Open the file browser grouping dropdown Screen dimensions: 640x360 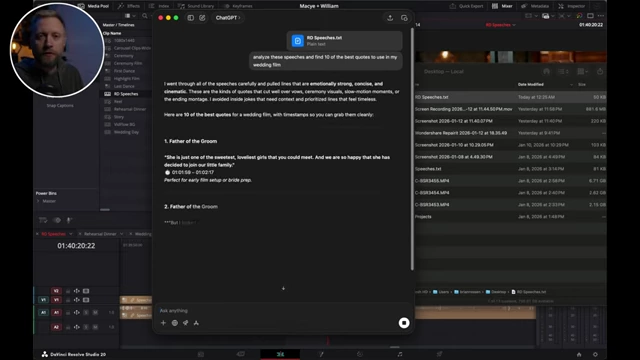[x=583, y=72]
